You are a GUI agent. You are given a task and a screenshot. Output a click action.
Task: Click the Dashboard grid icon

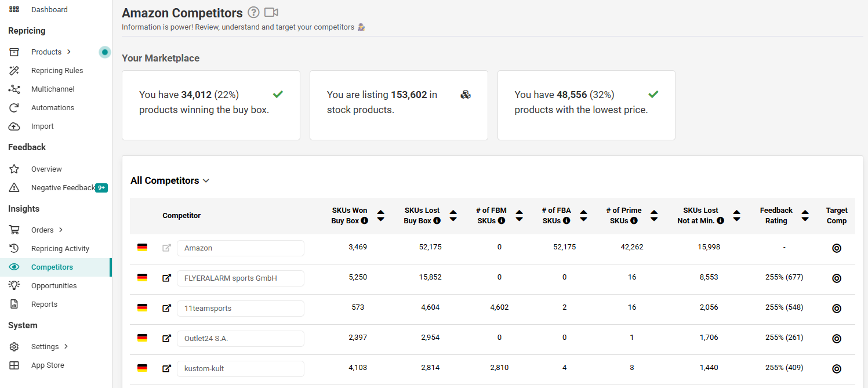click(14, 9)
